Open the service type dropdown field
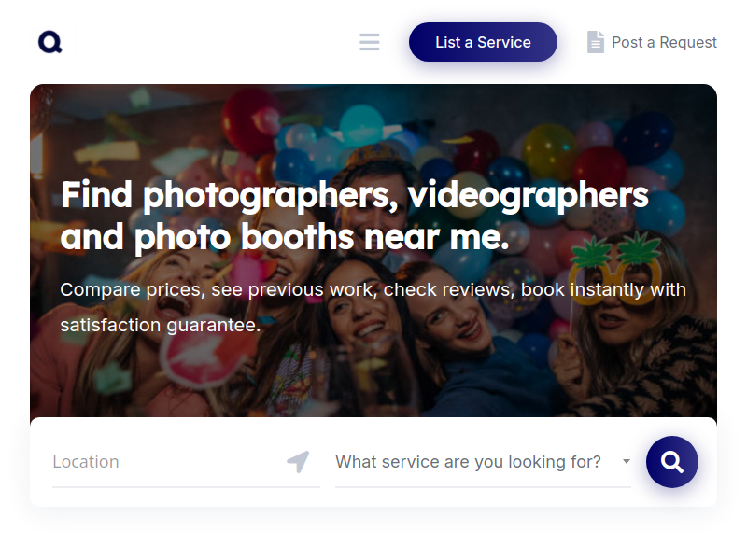747x560 pixels. click(x=469, y=462)
